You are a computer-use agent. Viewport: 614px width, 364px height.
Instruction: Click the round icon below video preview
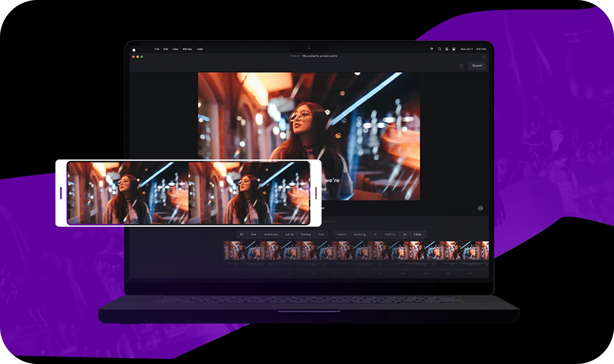(x=480, y=208)
